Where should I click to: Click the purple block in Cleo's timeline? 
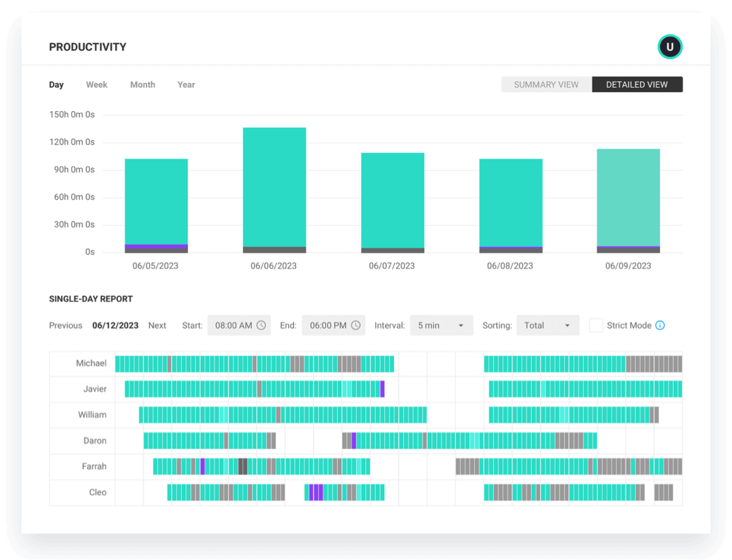coord(315,491)
